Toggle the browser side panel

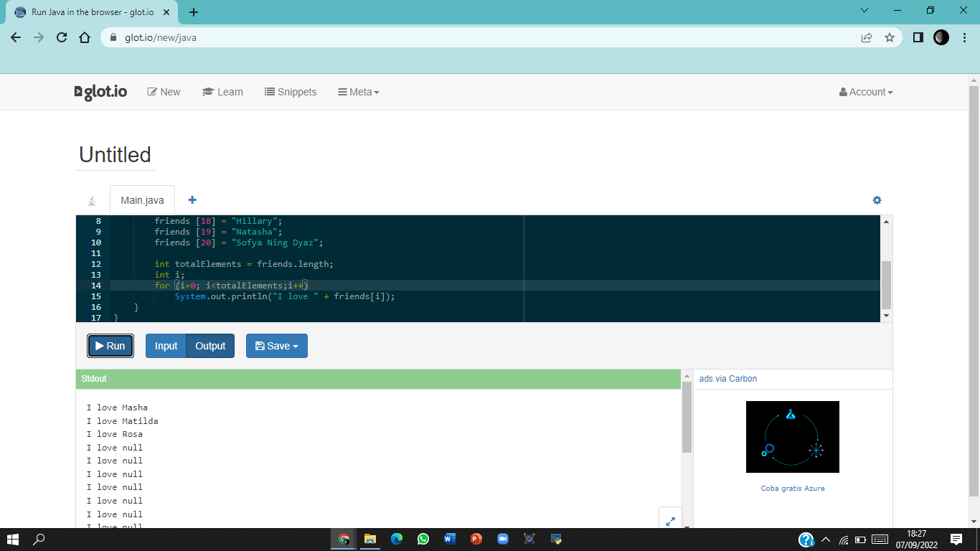tap(918, 37)
